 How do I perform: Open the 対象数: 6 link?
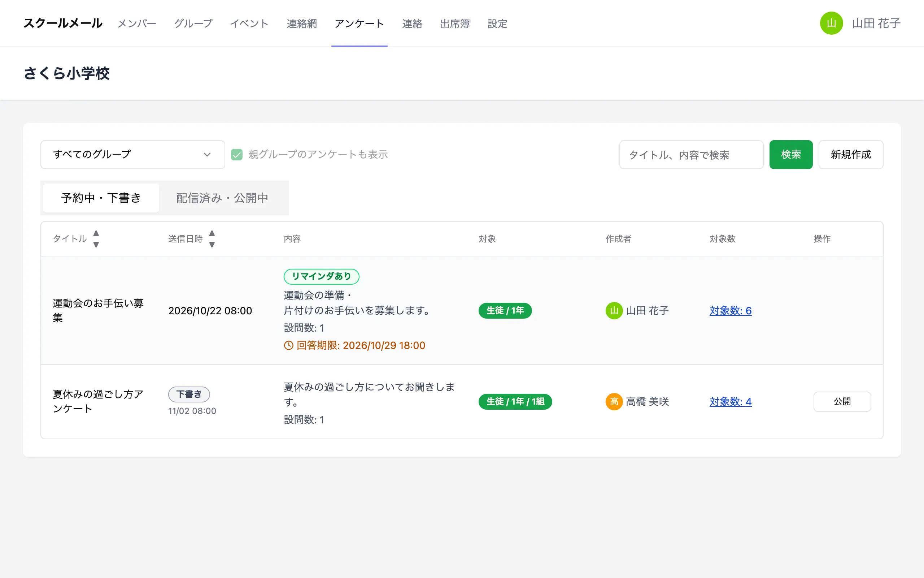pos(731,310)
